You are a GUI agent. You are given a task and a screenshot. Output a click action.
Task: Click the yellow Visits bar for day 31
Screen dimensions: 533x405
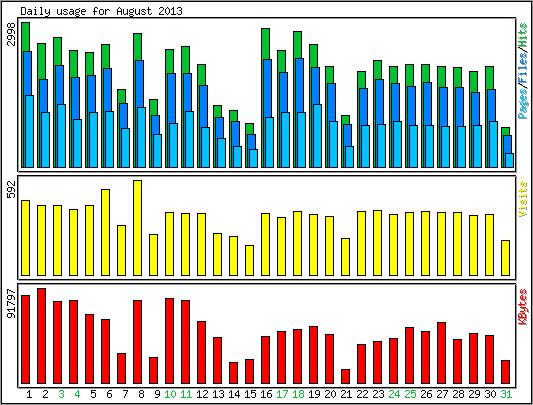505,258
